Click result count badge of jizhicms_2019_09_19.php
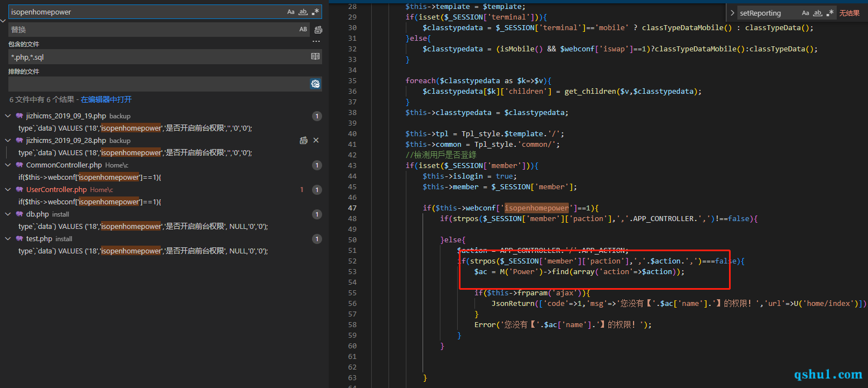The image size is (868, 388). pyautogui.click(x=316, y=116)
